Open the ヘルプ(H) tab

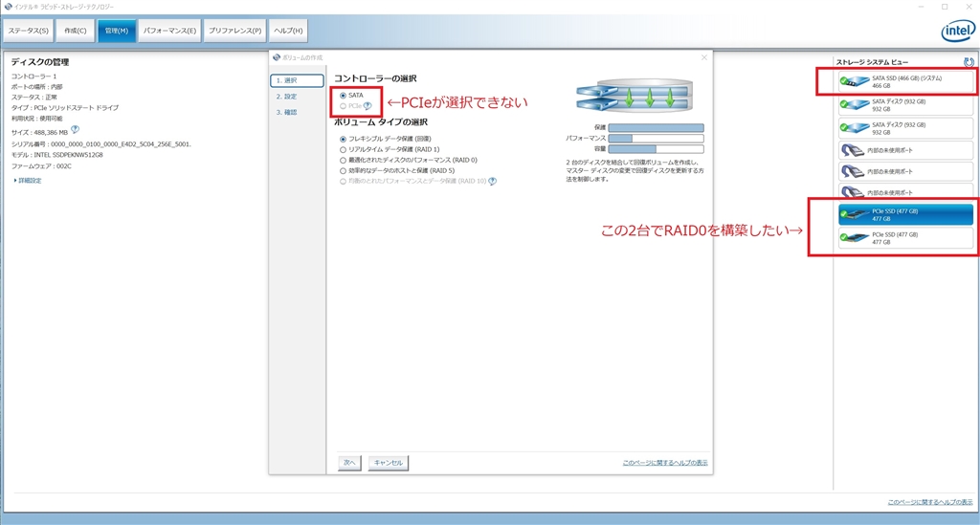click(288, 31)
